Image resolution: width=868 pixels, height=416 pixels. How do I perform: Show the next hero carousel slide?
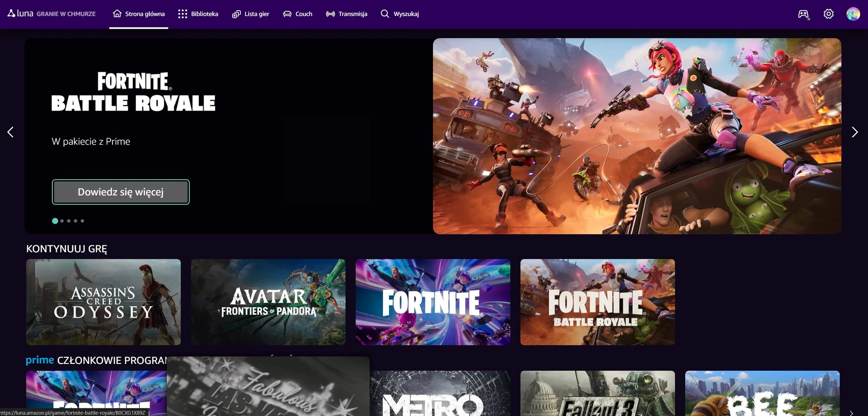tap(855, 132)
